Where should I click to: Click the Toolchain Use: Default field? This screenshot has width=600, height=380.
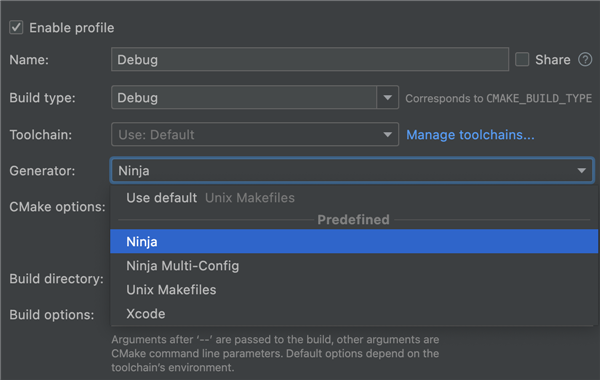click(255, 134)
